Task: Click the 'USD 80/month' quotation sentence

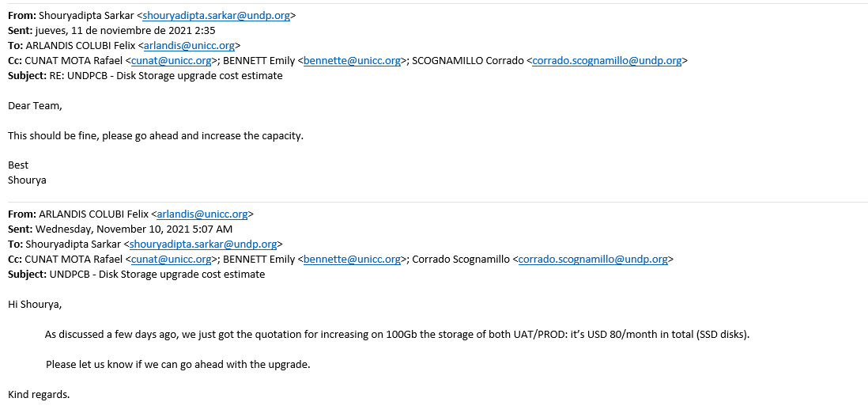Action: tap(397, 335)
